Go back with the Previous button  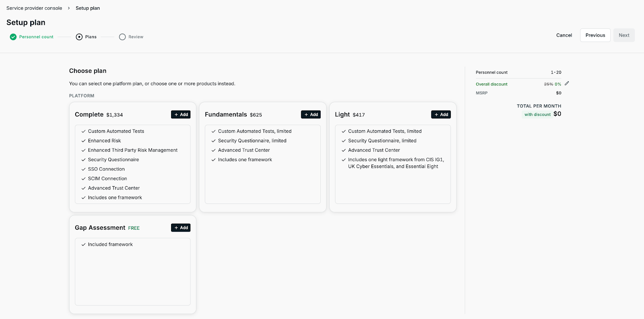595,35
